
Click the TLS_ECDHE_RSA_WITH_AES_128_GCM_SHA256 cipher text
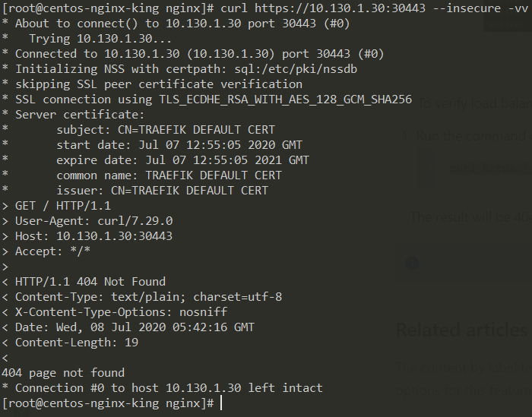pos(285,100)
